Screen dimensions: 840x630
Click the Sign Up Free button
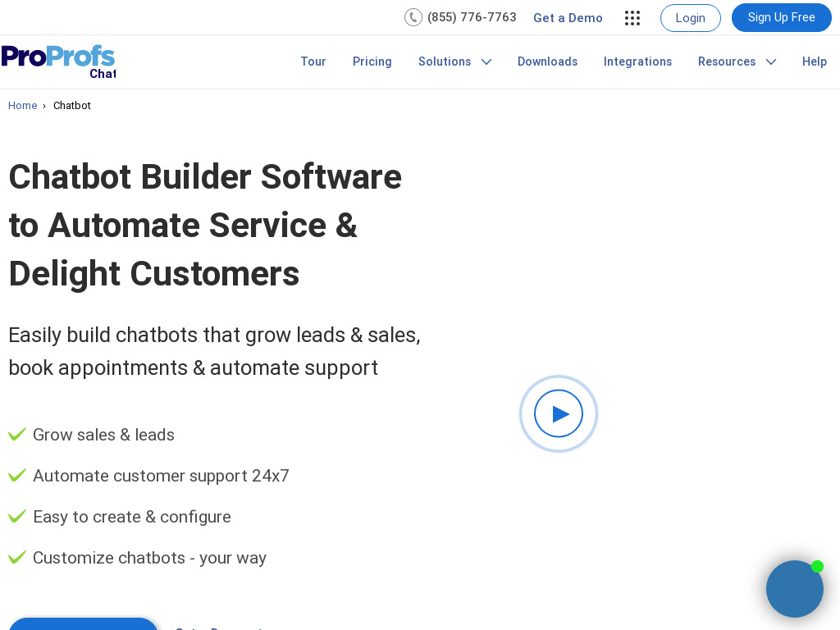pos(781,17)
